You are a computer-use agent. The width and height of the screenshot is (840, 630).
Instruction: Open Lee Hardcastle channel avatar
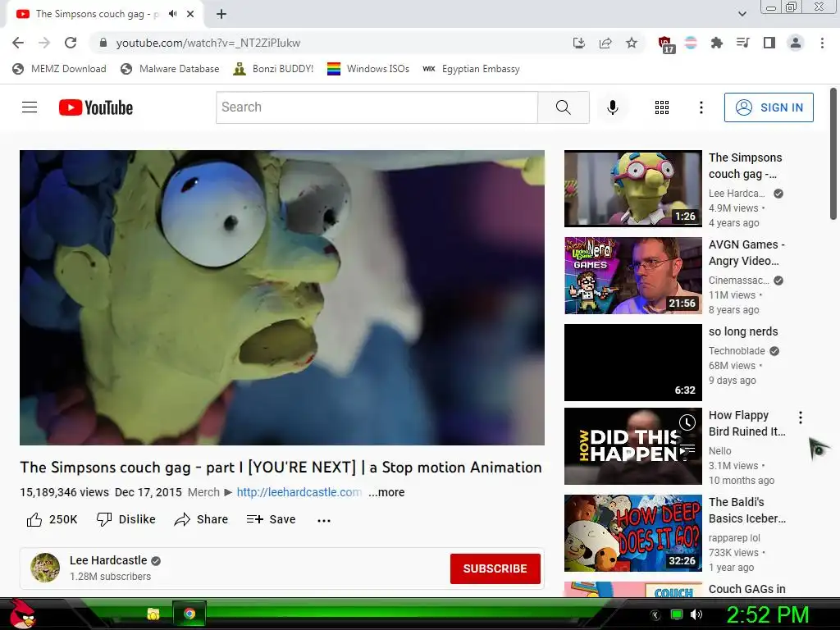pos(45,568)
